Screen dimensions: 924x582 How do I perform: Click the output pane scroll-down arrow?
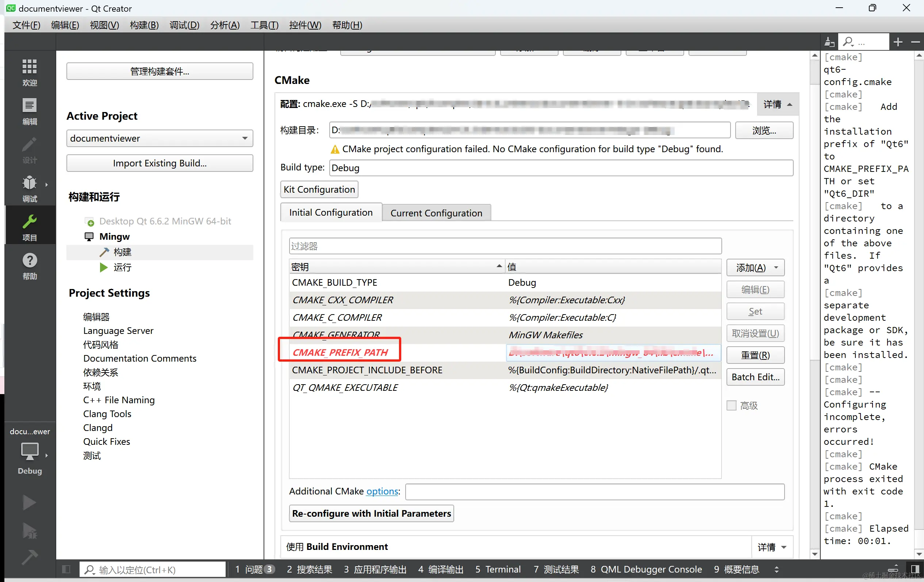pos(919,554)
